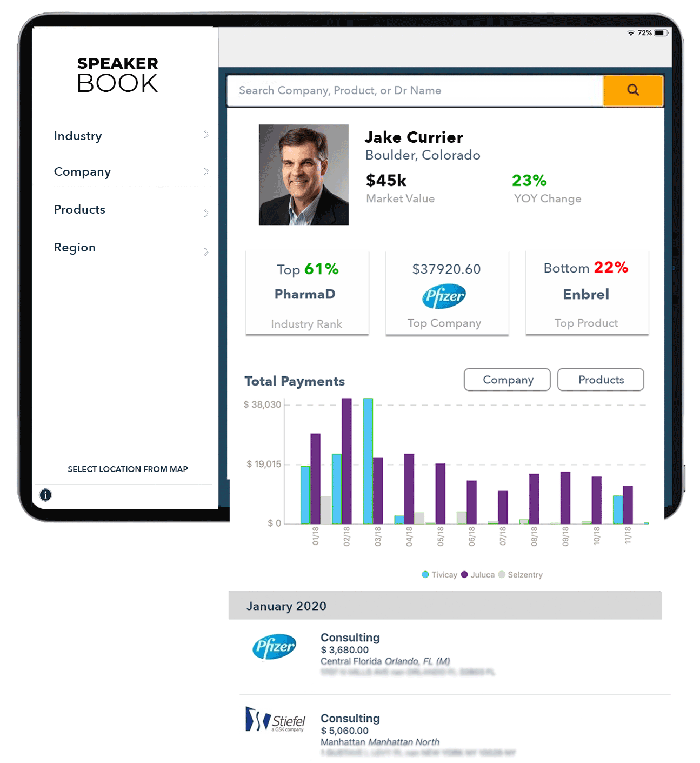Open the info icon in sidebar
The image size is (700, 763).
pos(46,495)
